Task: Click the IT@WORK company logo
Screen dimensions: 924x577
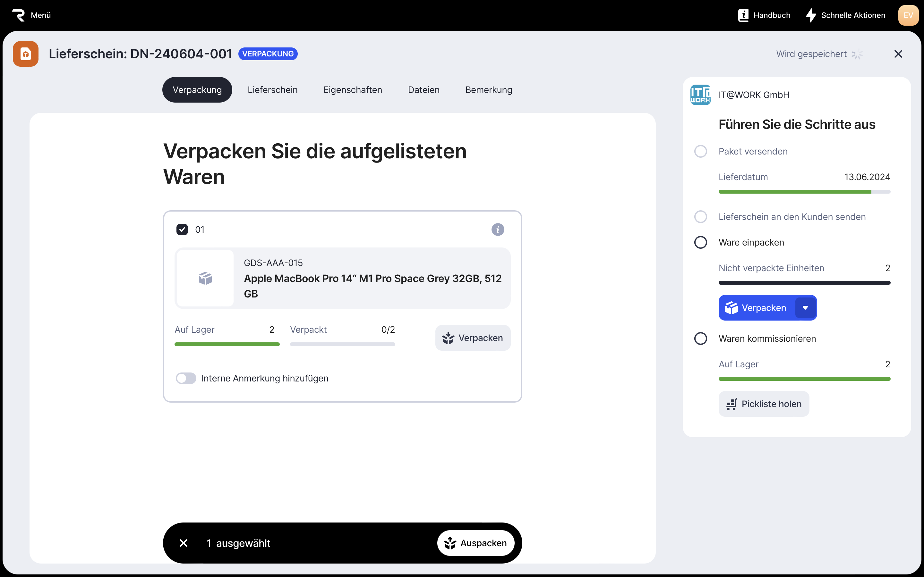Action: [700, 95]
